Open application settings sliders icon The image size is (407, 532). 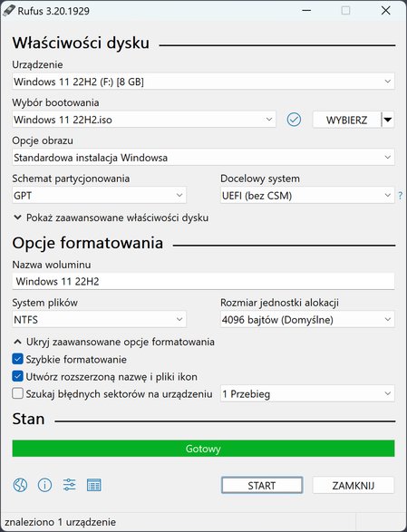click(x=69, y=485)
